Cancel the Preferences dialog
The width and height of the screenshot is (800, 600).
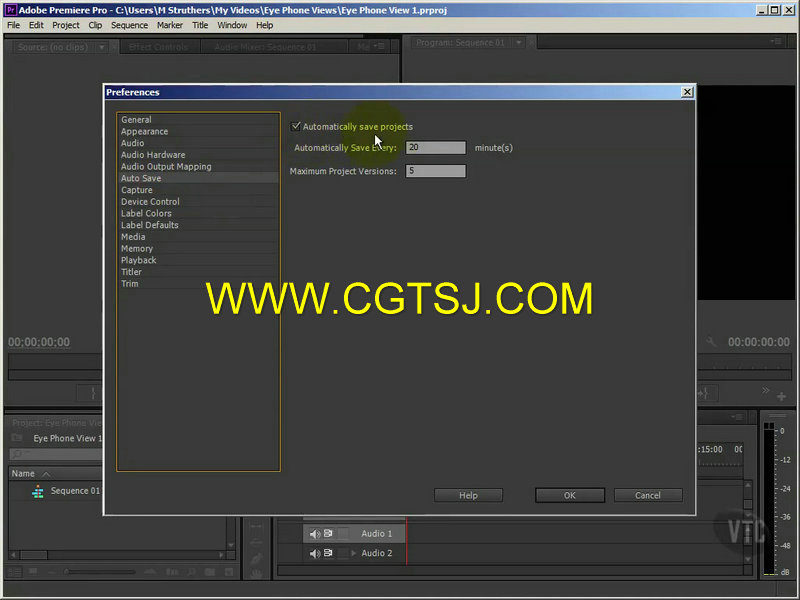[647, 495]
